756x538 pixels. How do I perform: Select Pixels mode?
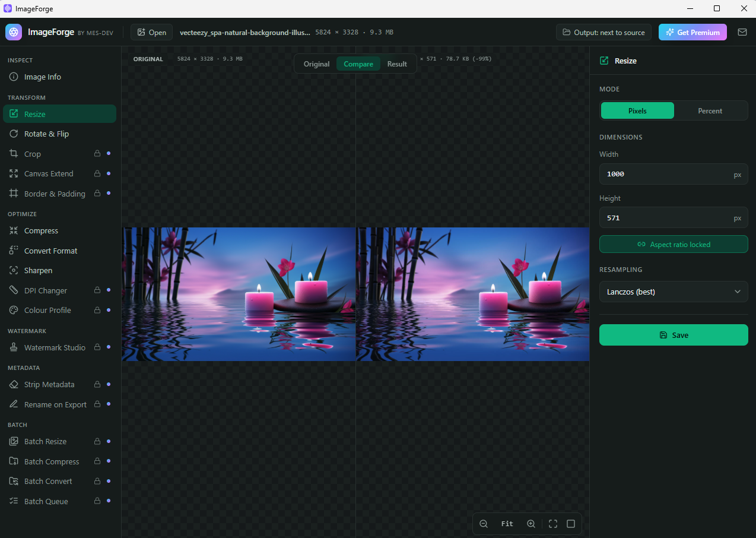[x=637, y=111]
